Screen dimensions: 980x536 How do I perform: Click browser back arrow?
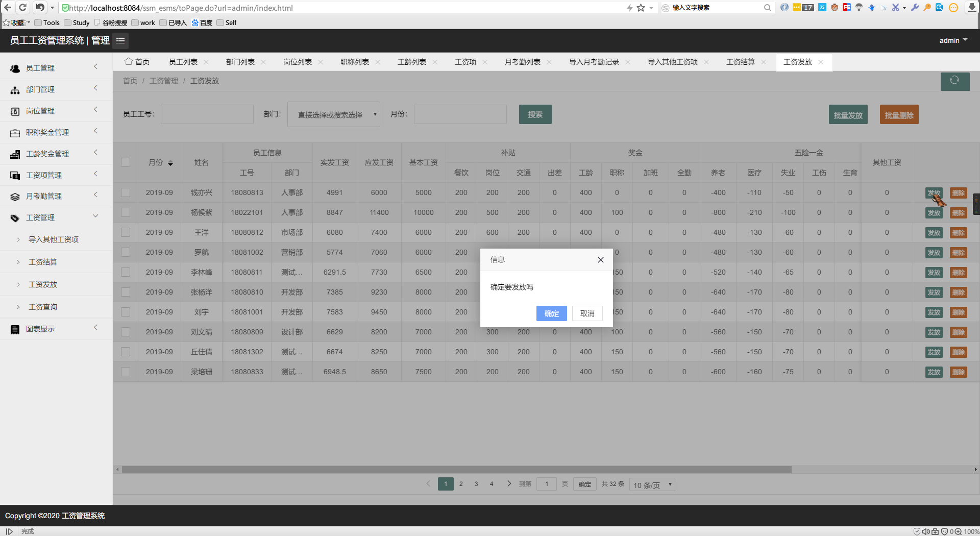pos(7,8)
